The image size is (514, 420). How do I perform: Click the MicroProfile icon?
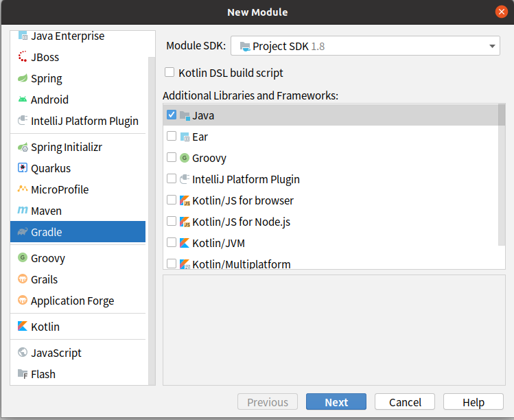[23, 189]
